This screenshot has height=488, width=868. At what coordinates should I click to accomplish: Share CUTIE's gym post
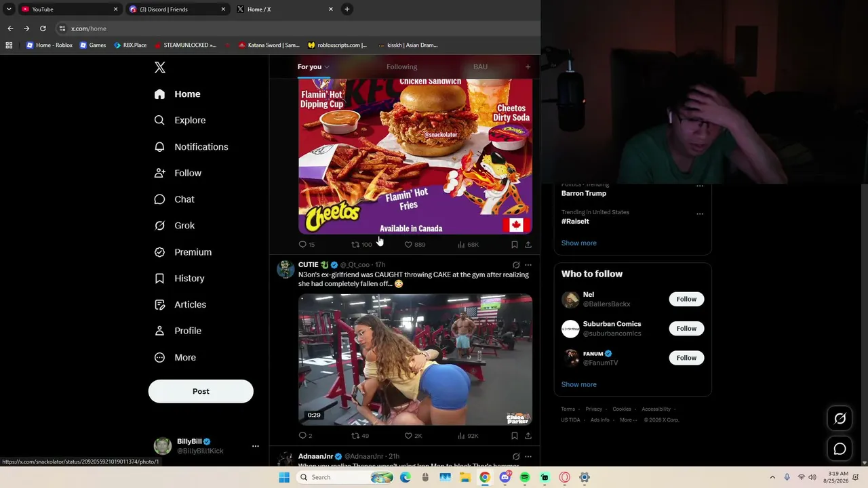pyautogui.click(x=528, y=436)
